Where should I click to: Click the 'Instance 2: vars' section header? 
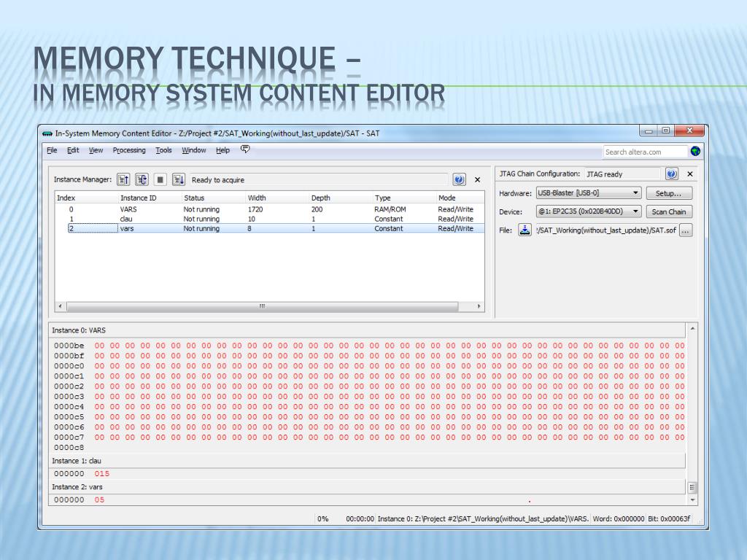(x=368, y=487)
